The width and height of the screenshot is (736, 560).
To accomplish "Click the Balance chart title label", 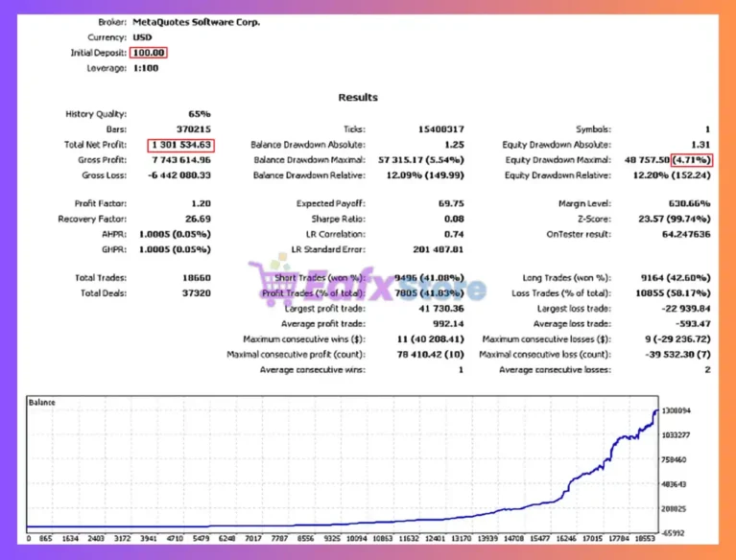I will click(42, 403).
